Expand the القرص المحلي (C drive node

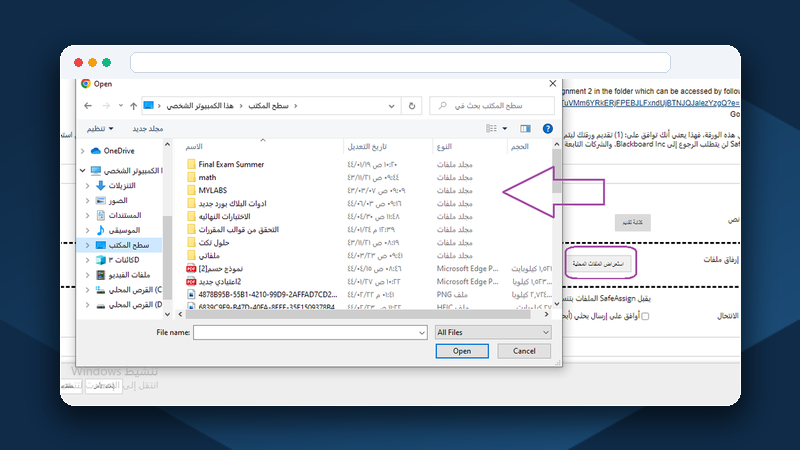coord(88,290)
